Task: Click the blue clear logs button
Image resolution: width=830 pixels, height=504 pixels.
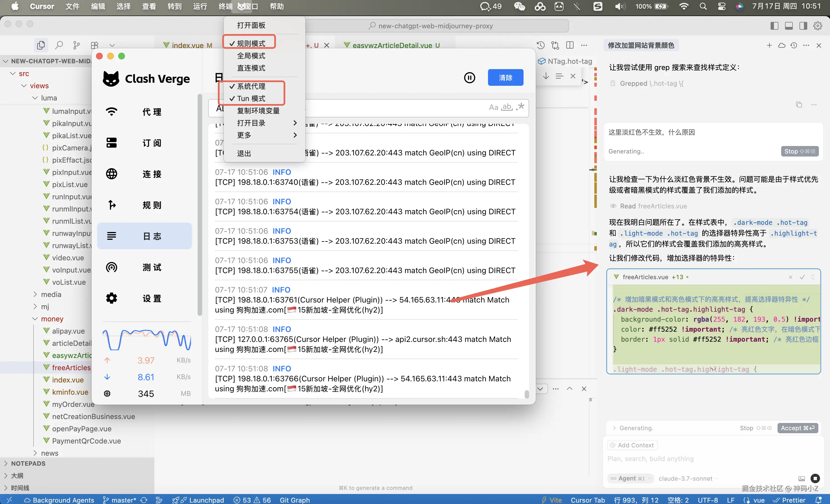Action: pos(505,78)
